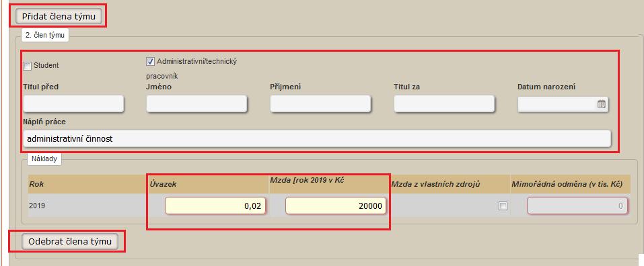
Task: Activate the Titul za input
Action: click(x=444, y=104)
